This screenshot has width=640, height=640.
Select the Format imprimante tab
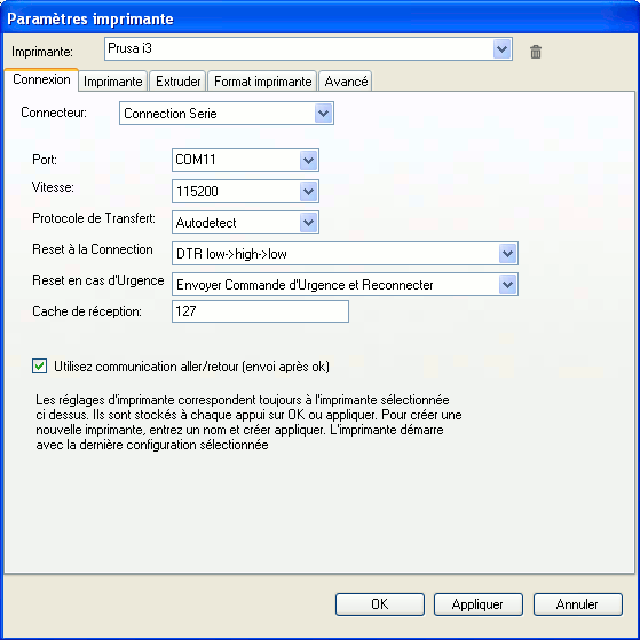click(x=263, y=82)
